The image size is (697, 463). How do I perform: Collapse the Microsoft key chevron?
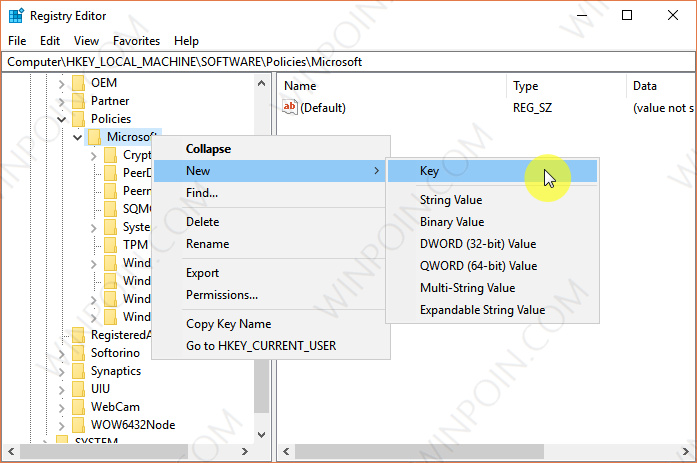(x=77, y=137)
